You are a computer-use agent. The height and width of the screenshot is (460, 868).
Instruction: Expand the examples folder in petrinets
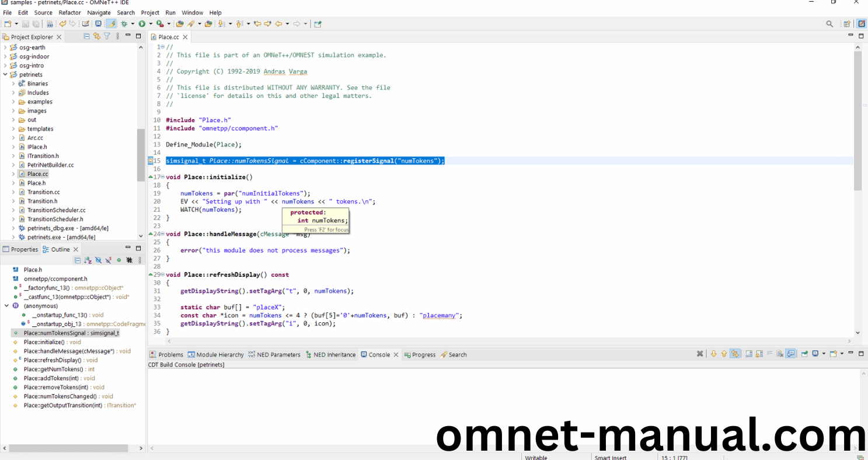click(x=13, y=102)
